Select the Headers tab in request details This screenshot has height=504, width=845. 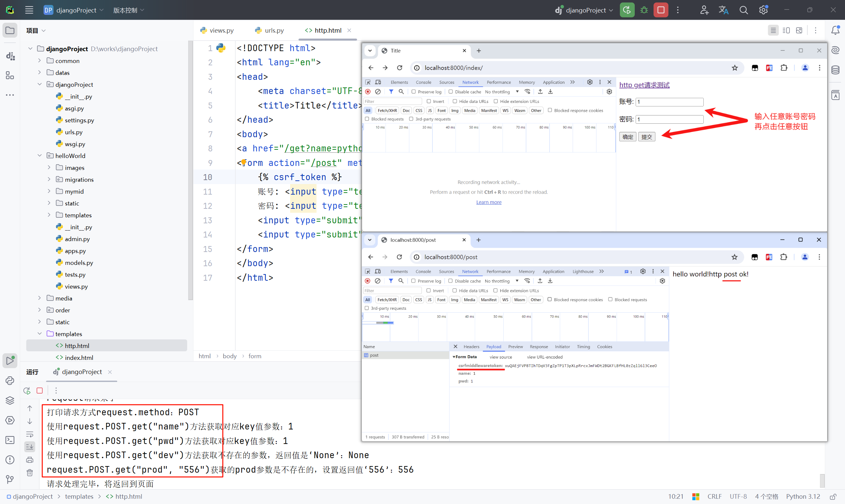click(x=471, y=346)
